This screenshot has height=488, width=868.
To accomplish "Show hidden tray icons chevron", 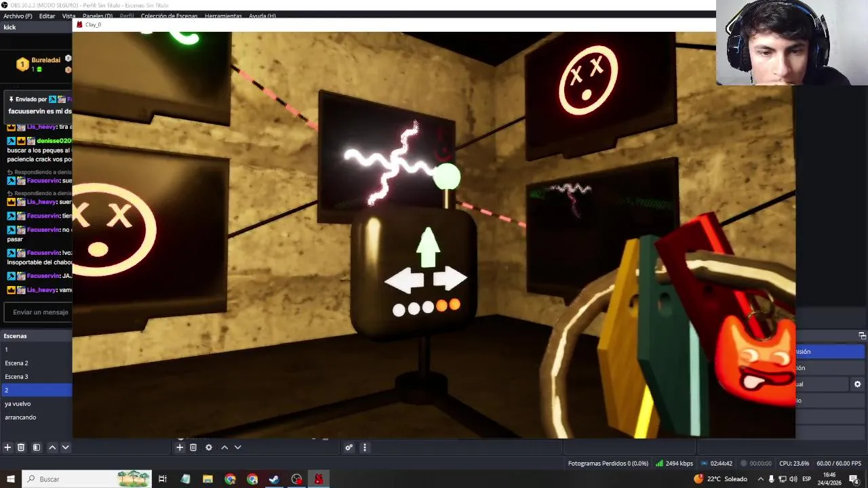I will [760, 479].
